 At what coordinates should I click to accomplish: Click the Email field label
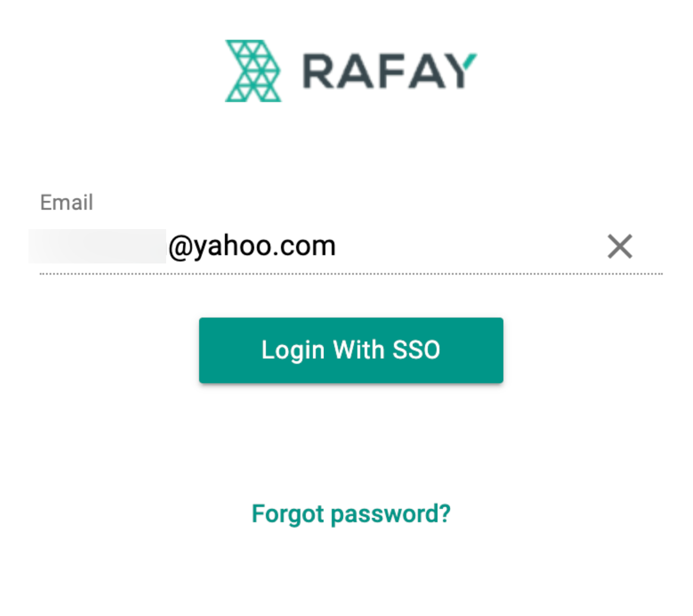pyautogui.click(x=66, y=202)
